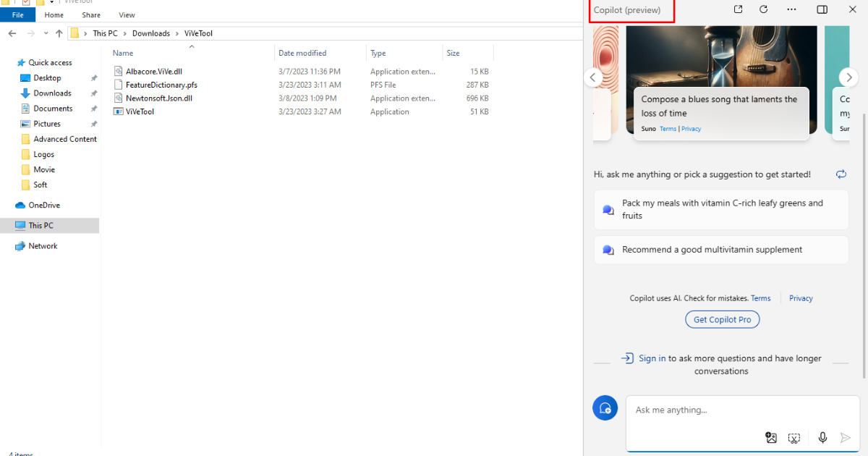The width and height of the screenshot is (868, 456).
Task: Click the Albacore.ViVe.dll file icon
Action: 119,71
